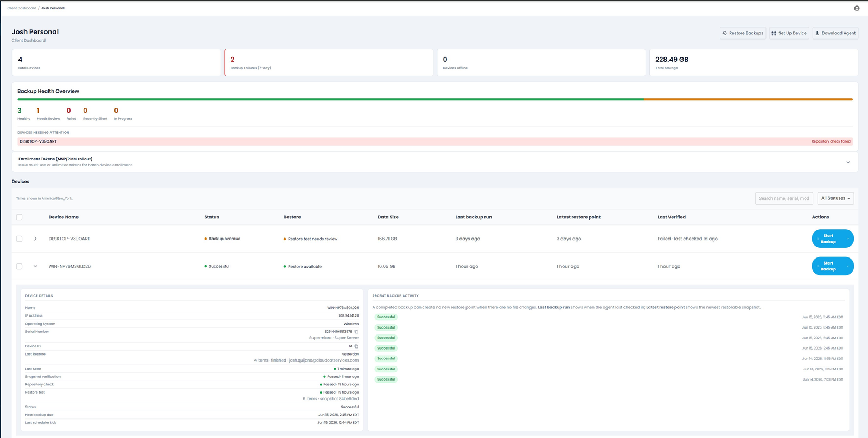The image size is (868, 438).
Task: Select the WIN-NP76M3GLD26 row checkbox
Action: tap(20, 266)
